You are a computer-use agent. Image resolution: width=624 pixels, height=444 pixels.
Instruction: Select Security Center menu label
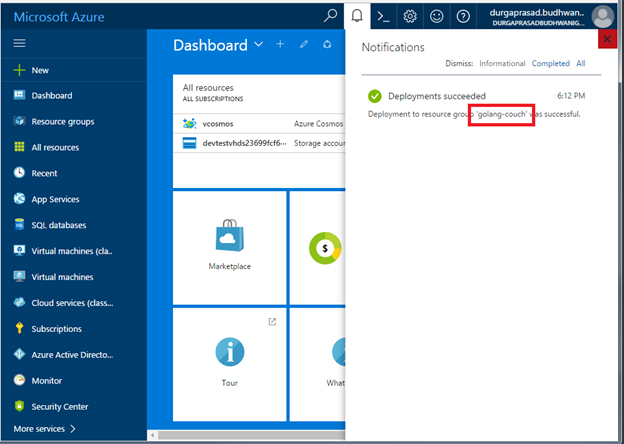pos(60,407)
